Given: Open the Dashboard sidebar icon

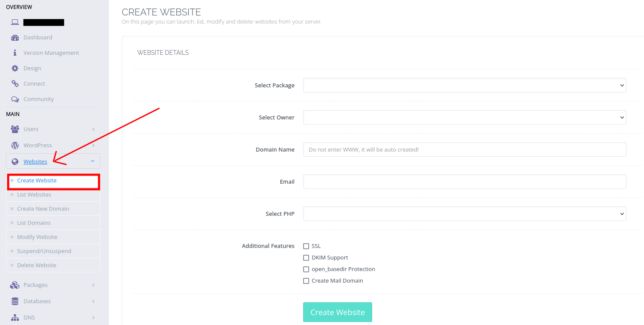Looking at the screenshot, I should 14,37.
